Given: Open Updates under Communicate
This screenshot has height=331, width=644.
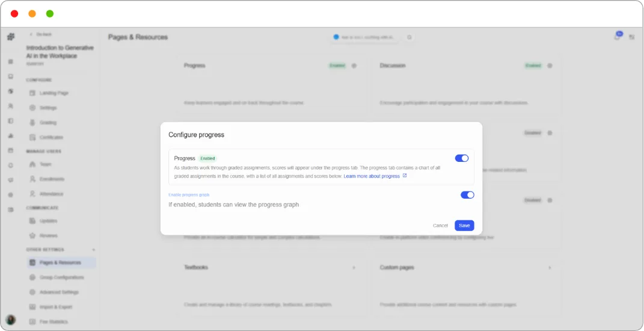Looking at the screenshot, I should pyautogui.click(x=61, y=221).
